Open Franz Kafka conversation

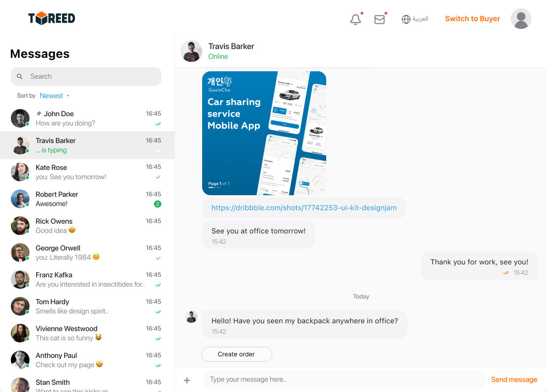point(87,279)
